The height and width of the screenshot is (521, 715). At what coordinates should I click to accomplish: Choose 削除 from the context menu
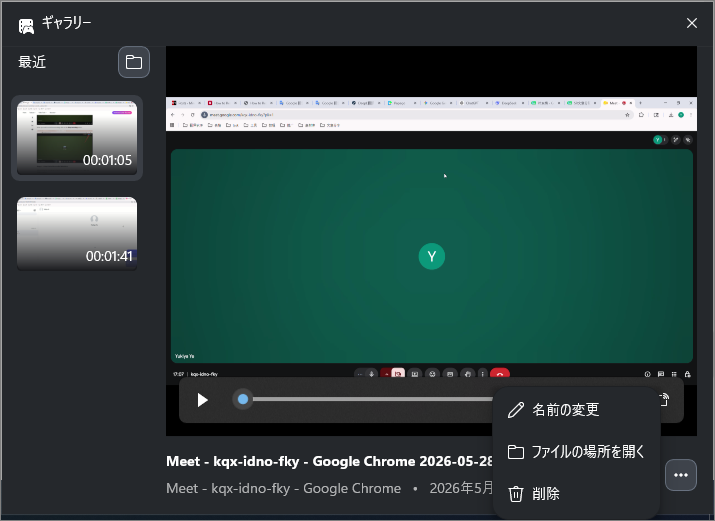pyautogui.click(x=576, y=494)
